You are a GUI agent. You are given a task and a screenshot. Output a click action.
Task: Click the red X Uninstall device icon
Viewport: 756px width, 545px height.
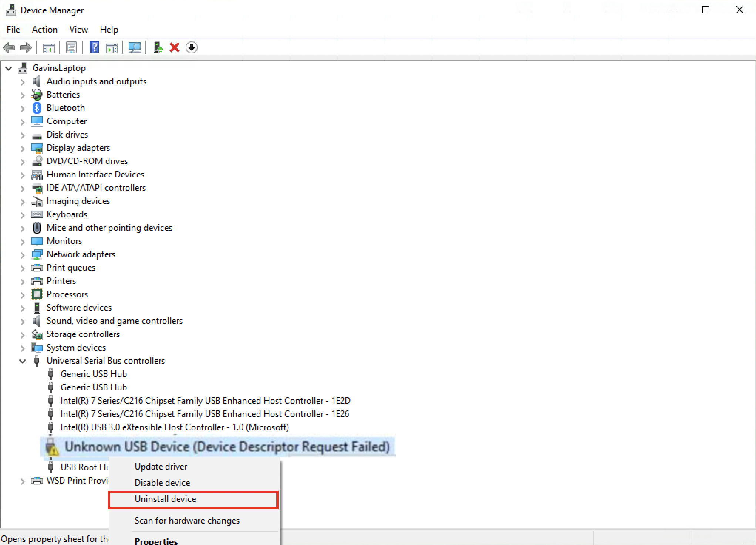point(175,48)
